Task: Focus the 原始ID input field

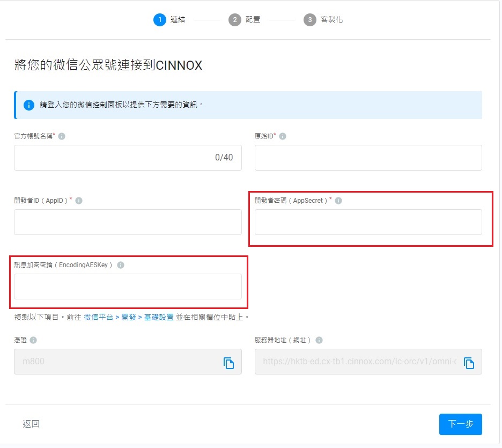Action: tap(368, 158)
